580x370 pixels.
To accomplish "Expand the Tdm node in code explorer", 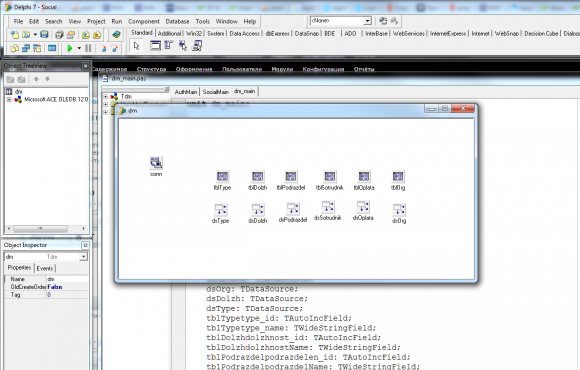I will (x=106, y=97).
